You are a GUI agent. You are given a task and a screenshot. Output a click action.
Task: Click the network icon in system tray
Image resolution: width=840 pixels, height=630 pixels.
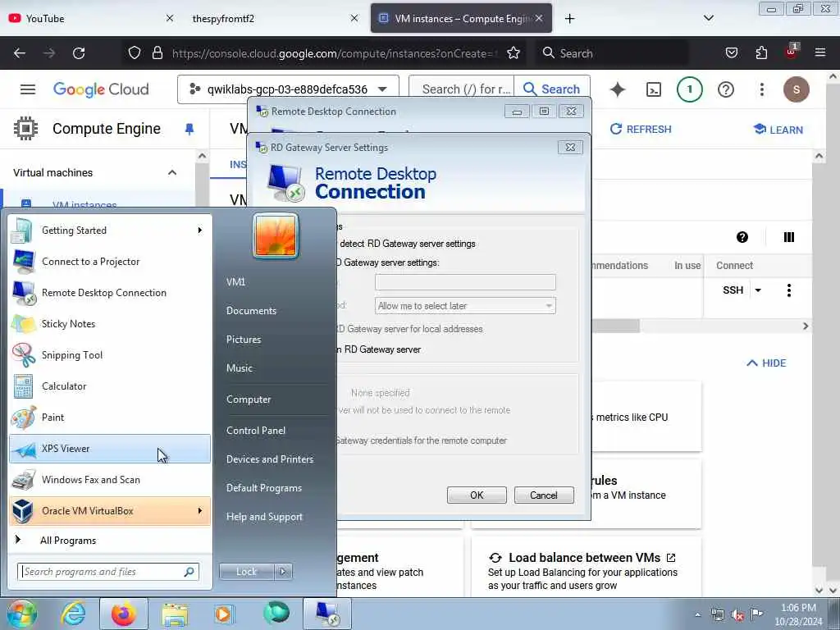pos(718,615)
